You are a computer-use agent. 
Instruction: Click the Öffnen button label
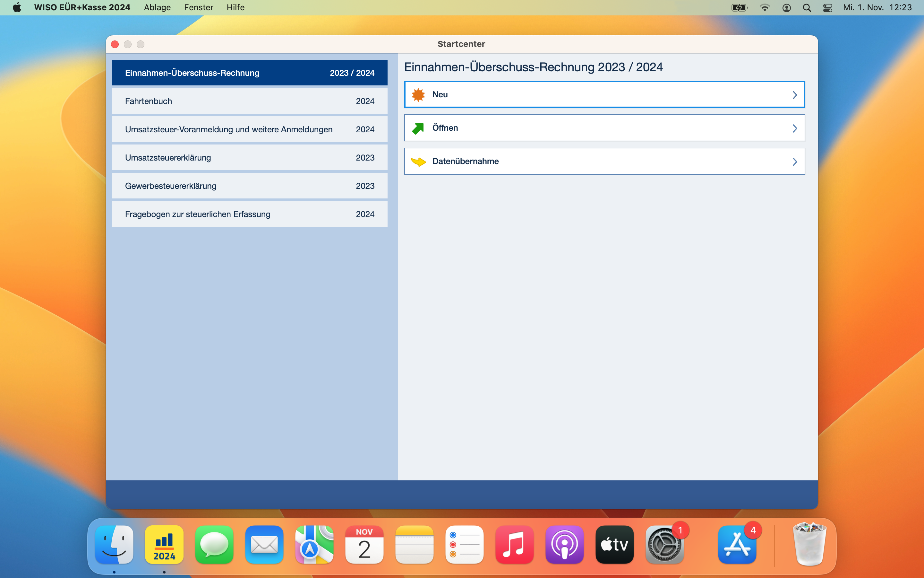tap(445, 128)
